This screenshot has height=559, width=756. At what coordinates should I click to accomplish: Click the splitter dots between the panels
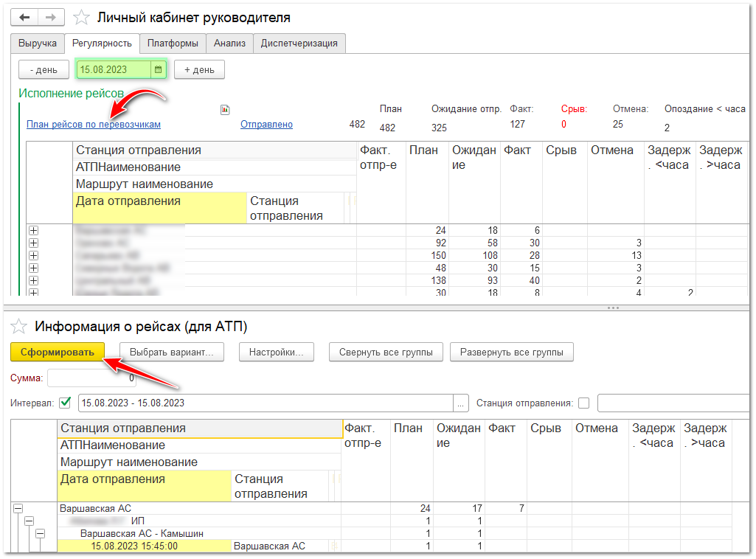(x=613, y=308)
